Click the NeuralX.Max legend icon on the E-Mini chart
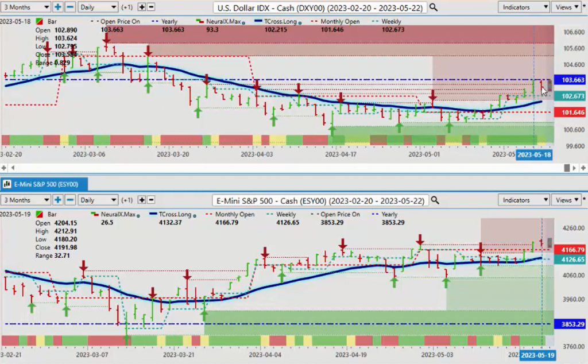The width and height of the screenshot is (588, 364). (x=95, y=214)
